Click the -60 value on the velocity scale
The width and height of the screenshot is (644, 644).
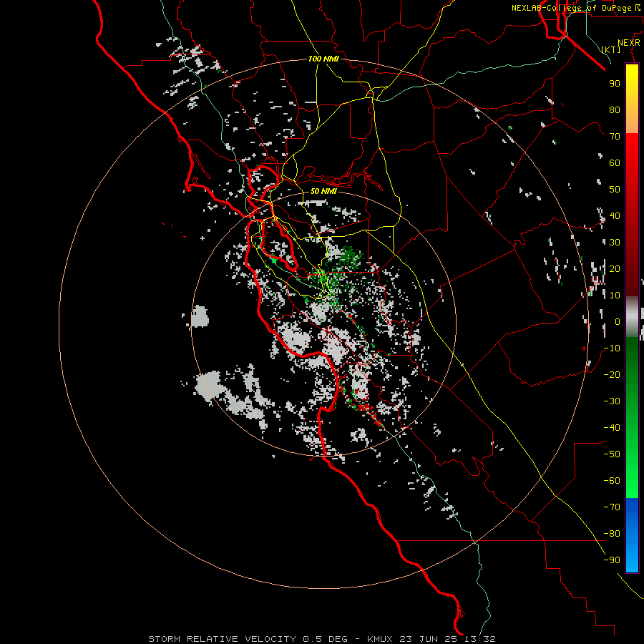[612, 481]
